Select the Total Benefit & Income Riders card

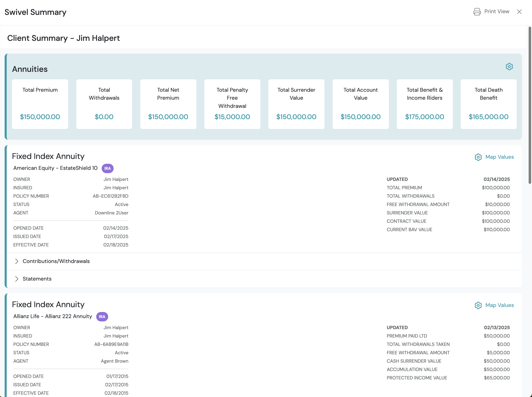(424, 104)
